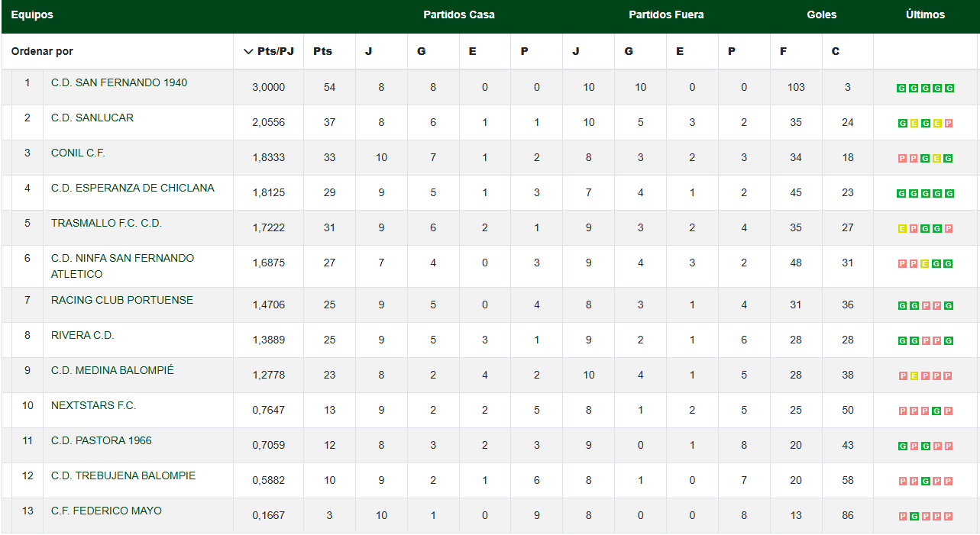Open C.D. SAN FERNANDO 1940 team page
Screen dimensions: 980x535
(x=118, y=82)
